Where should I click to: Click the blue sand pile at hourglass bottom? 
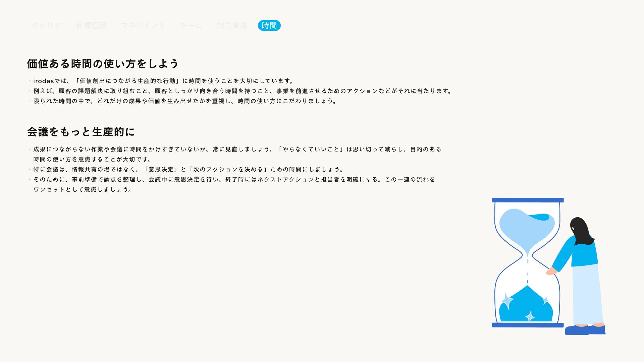[x=527, y=305]
